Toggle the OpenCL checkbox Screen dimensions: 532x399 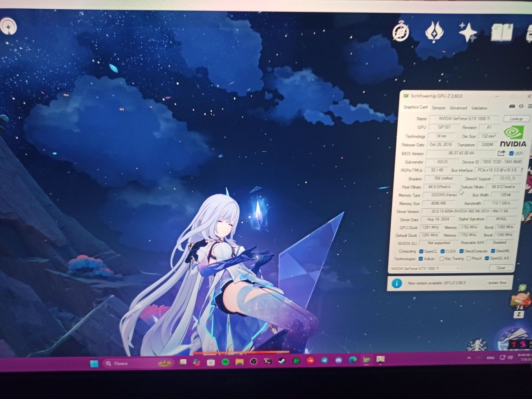pyautogui.click(x=421, y=251)
